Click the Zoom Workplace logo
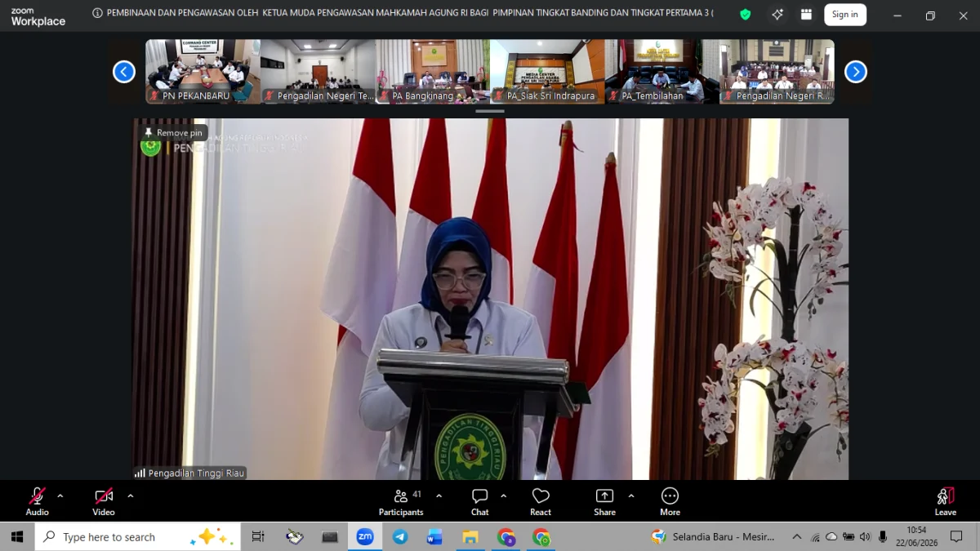Viewport: 980px width, 551px height. tap(38, 17)
